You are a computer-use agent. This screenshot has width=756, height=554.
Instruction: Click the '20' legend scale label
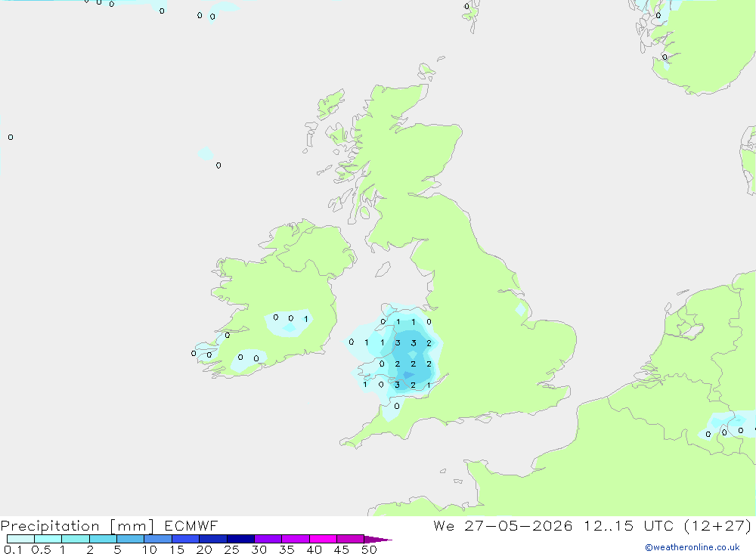click(x=204, y=549)
